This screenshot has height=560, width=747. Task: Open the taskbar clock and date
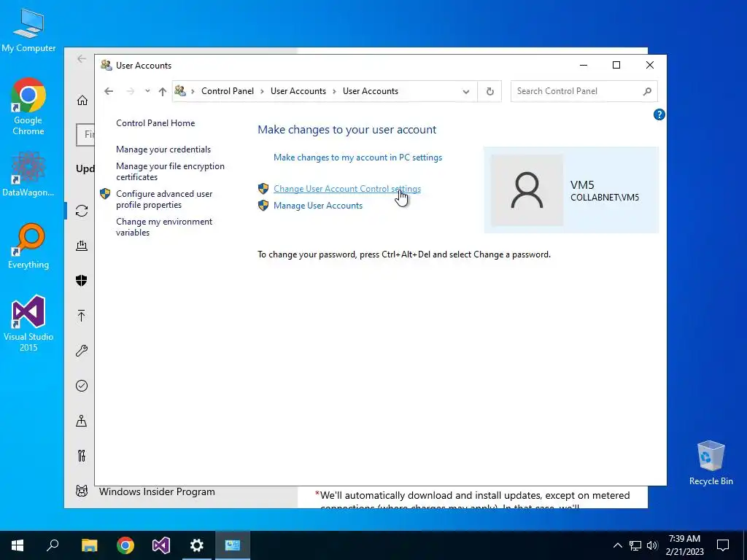(x=684, y=545)
